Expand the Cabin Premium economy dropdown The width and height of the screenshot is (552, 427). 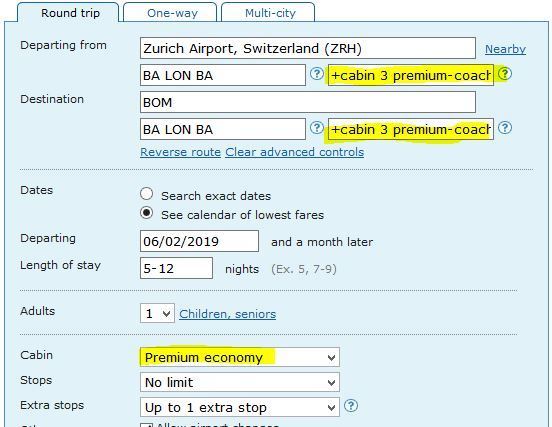(240, 357)
